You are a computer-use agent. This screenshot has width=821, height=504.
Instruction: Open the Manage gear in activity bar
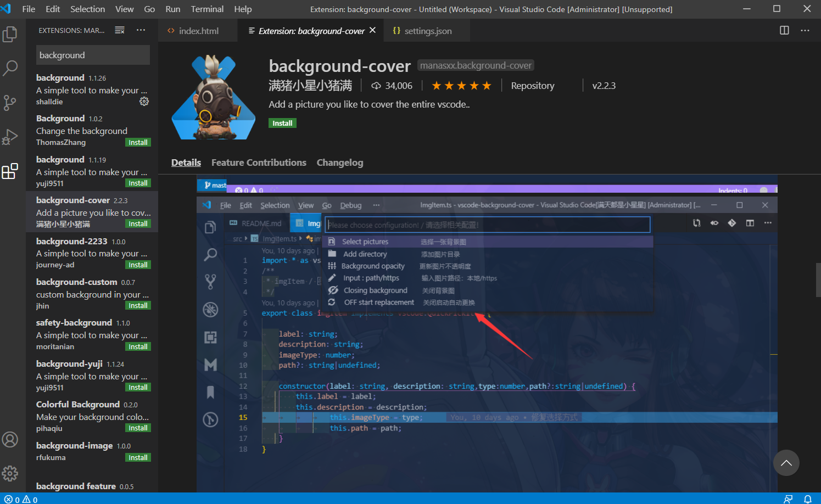point(10,473)
